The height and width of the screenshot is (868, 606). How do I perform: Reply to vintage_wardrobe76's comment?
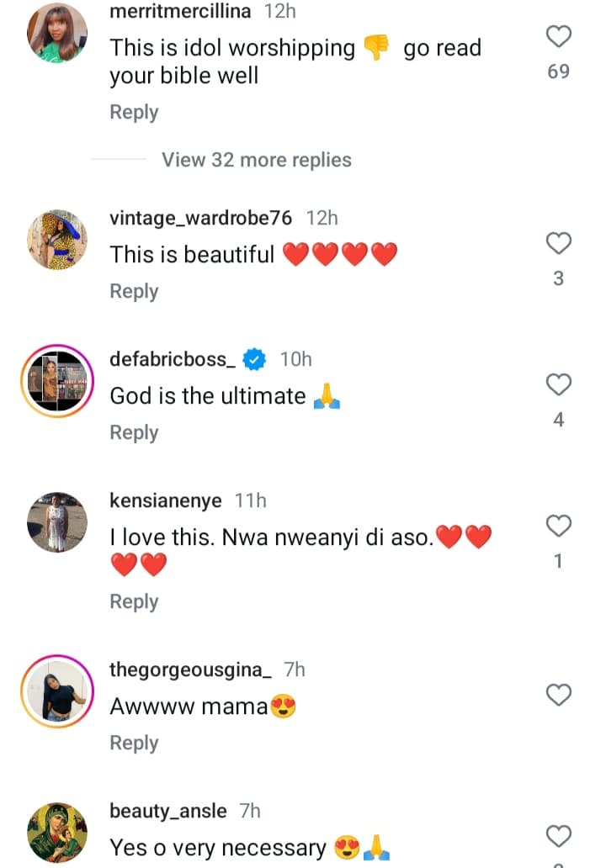(x=134, y=291)
